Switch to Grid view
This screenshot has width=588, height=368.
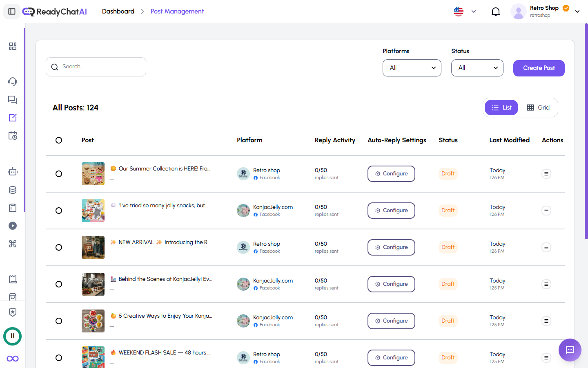pos(538,108)
